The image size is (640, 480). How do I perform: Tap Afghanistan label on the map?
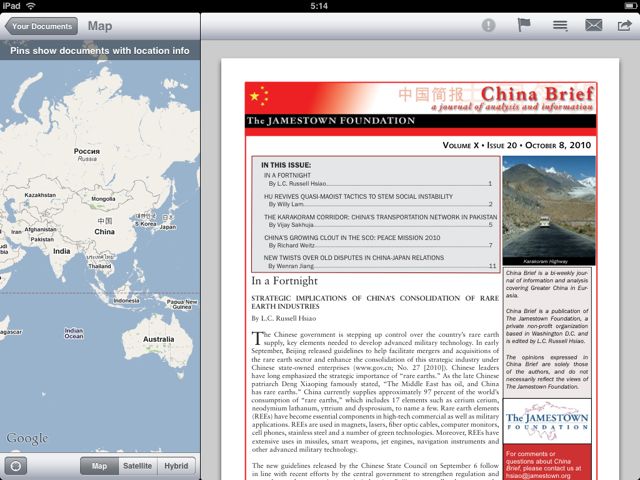pyautogui.click(x=40, y=229)
